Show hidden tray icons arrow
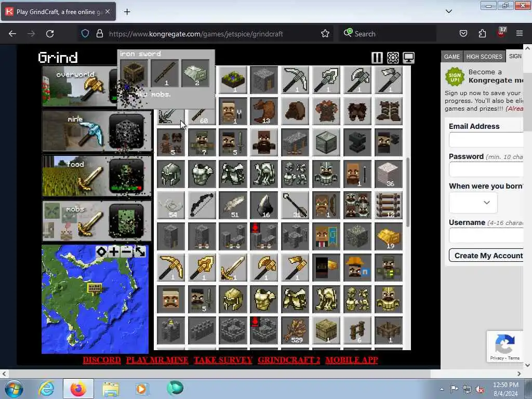Screen dimensions: 532x399 (442, 389)
